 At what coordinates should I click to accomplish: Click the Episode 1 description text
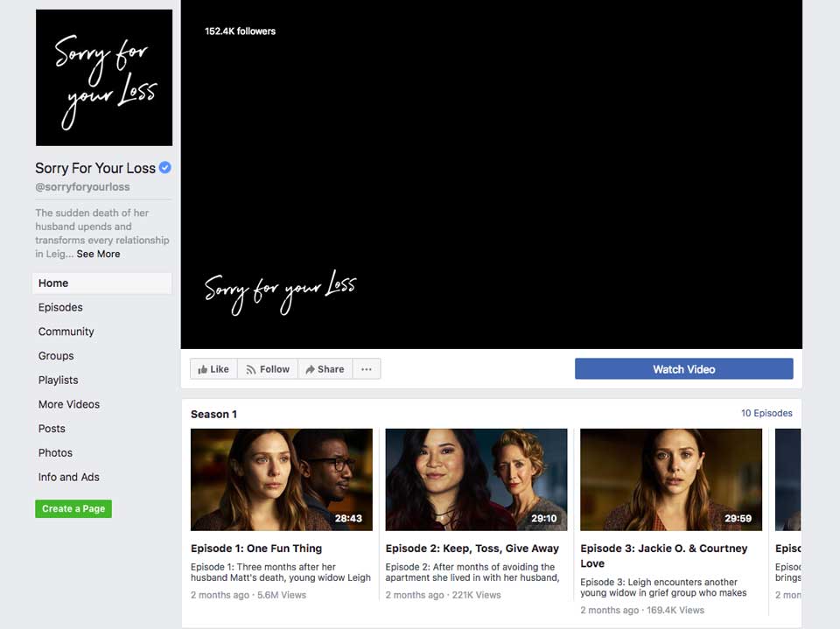tap(281, 572)
